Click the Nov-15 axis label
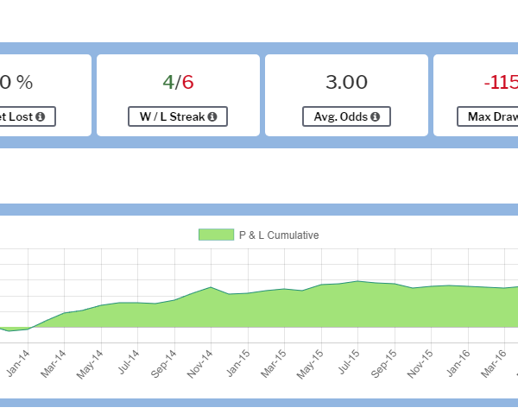This screenshot has width=518, height=420. pyautogui.click(x=420, y=364)
